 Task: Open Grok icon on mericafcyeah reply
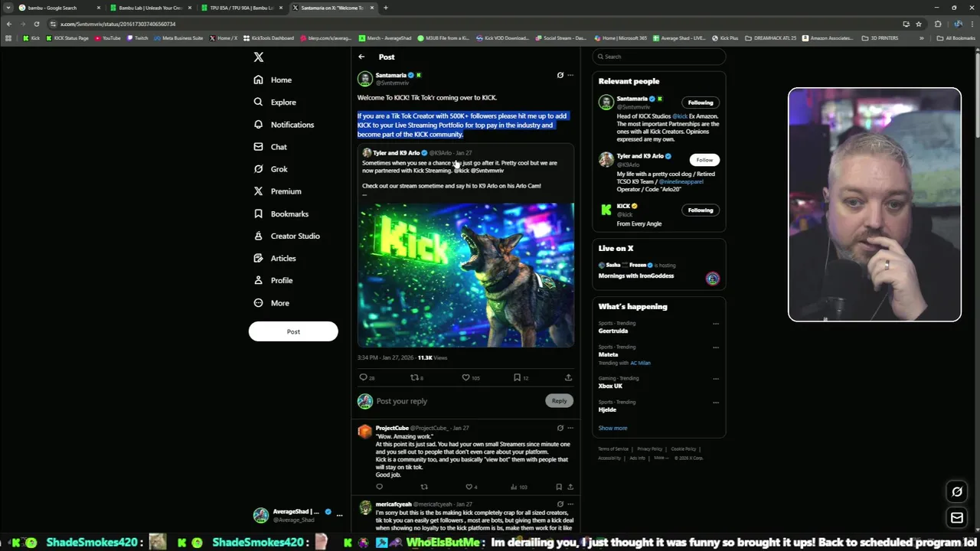click(x=560, y=504)
